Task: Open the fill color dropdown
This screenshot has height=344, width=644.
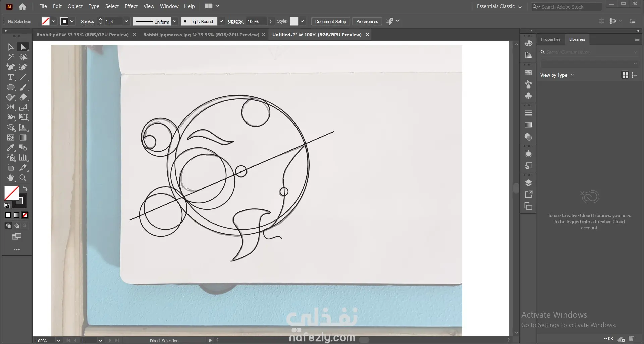Action: click(x=53, y=21)
